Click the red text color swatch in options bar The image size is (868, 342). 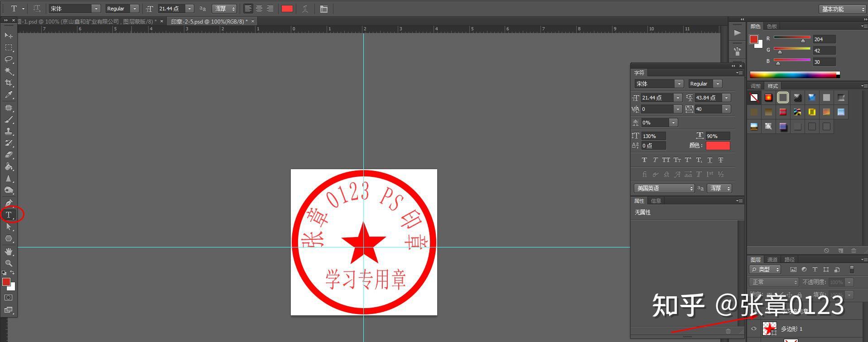[287, 9]
